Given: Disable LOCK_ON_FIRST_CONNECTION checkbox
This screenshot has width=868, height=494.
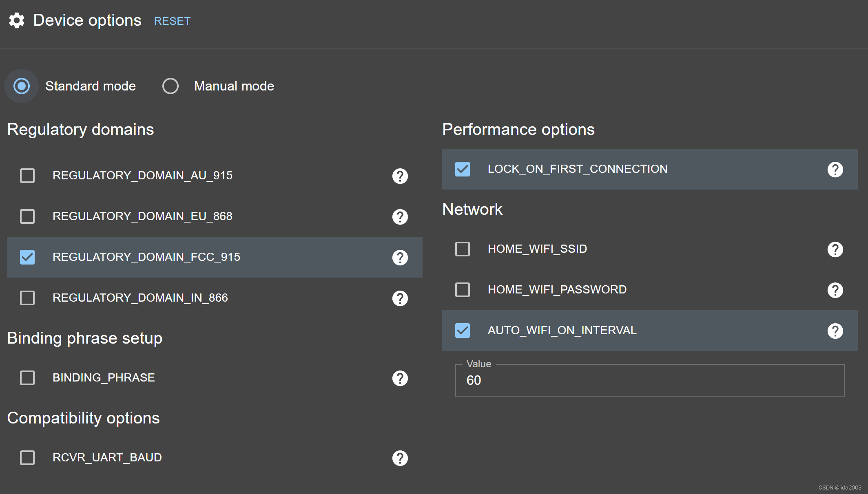Looking at the screenshot, I should click(463, 169).
